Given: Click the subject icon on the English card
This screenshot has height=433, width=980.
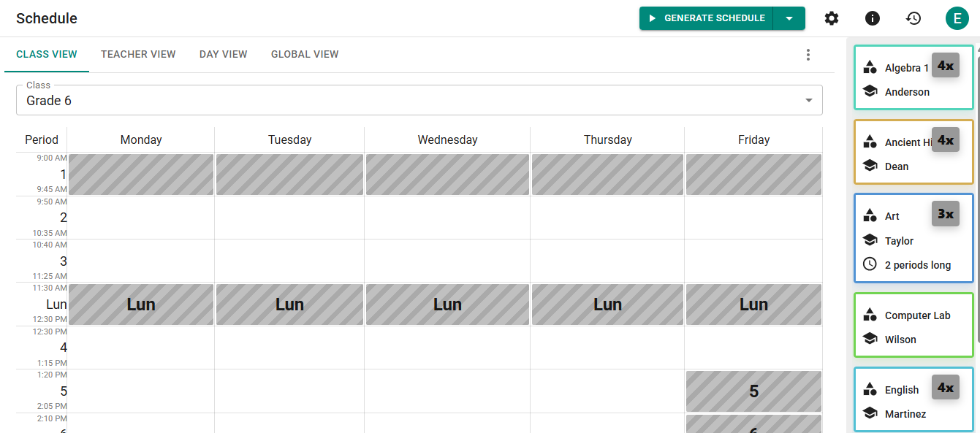Looking at the screenshot, I should point(870,389).
